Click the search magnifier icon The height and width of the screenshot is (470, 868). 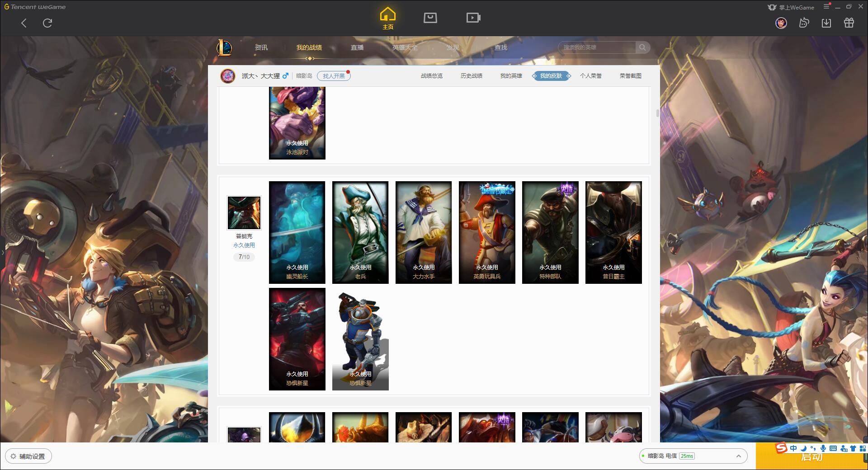642,47
